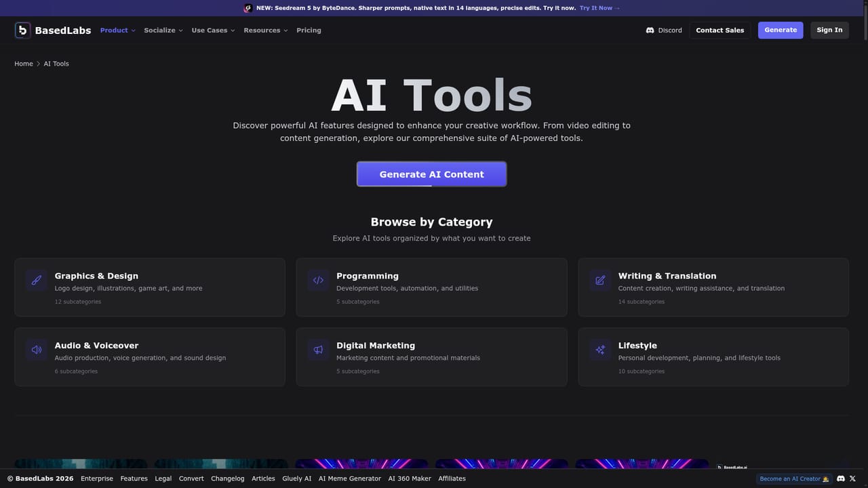The width and height of the screenshot is (868, 488).
Task: Open the Articles footer link
Action: pos(264,479)
